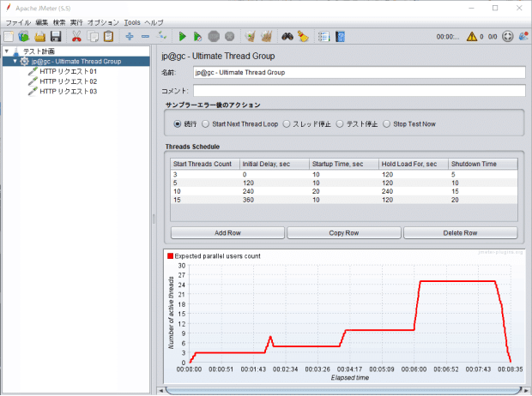Screen dimensions: 532x396
Task: Click the Startup Time, sec column header
Action: 344,164
